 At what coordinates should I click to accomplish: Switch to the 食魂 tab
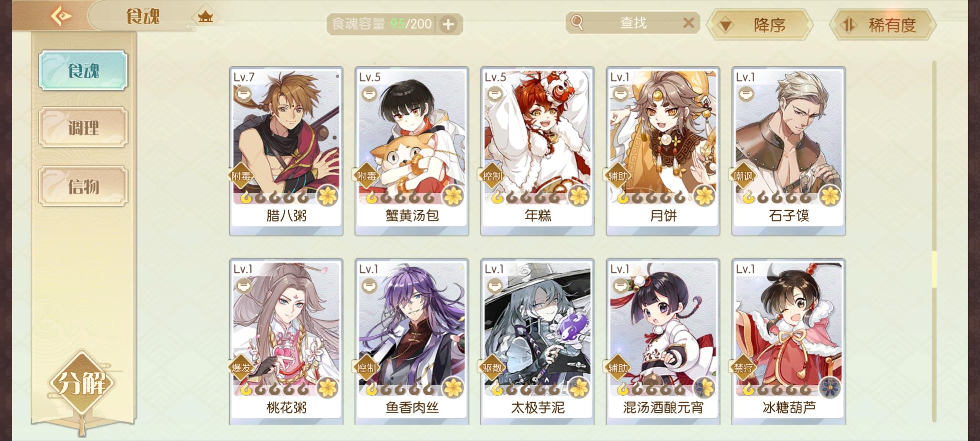[83, 70]
